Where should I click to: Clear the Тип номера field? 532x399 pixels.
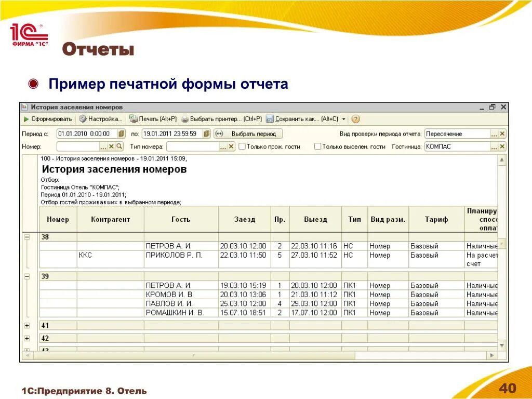coord(231,147)
